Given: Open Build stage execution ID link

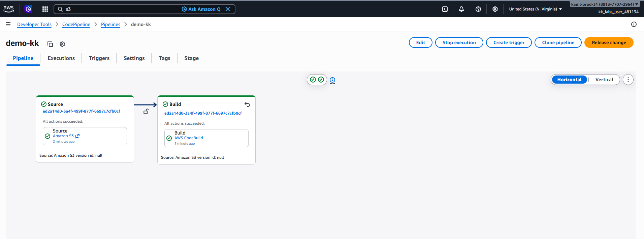Looking at the screenshot, I should (x=203, y=113).
